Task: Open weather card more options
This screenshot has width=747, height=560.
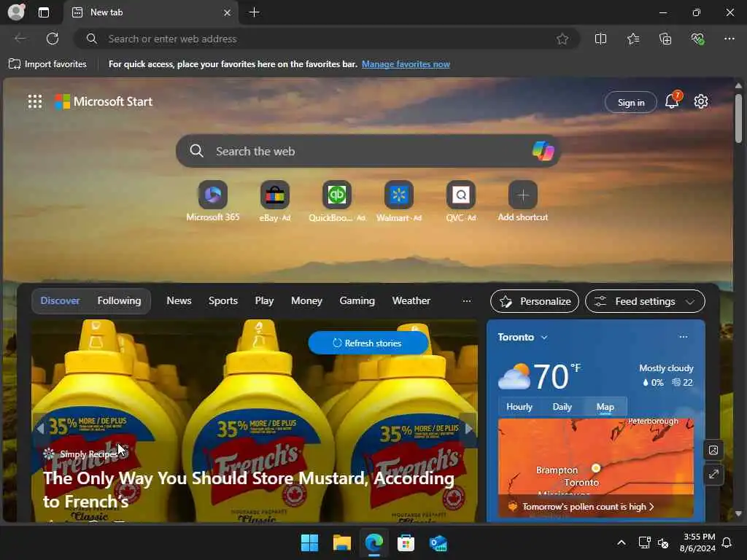Action: point(683,337)
